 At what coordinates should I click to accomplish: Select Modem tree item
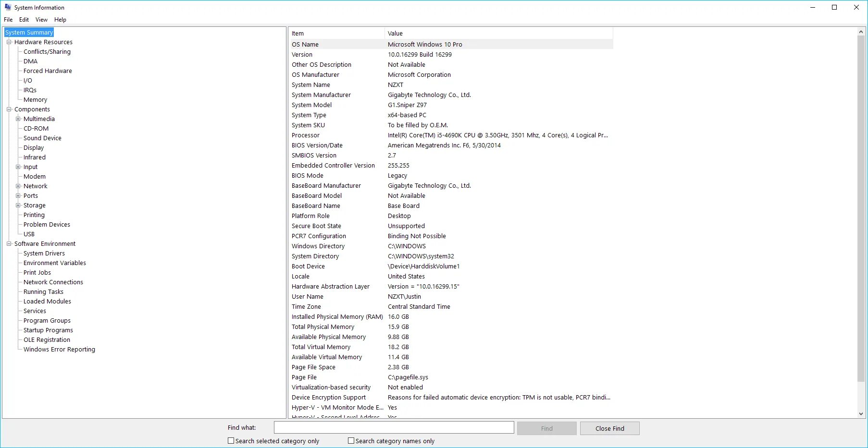click(35, 176)
